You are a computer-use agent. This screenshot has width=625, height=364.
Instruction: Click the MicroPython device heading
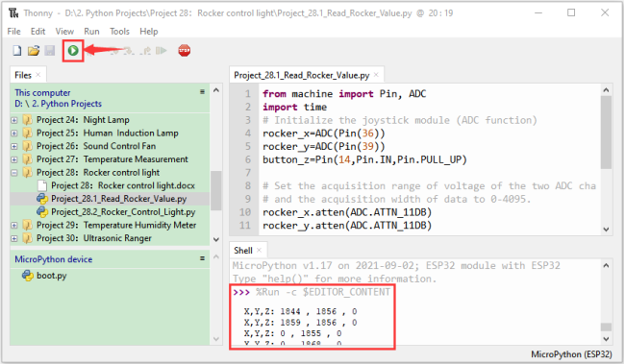pyautogui.click(x=54, y=259)
